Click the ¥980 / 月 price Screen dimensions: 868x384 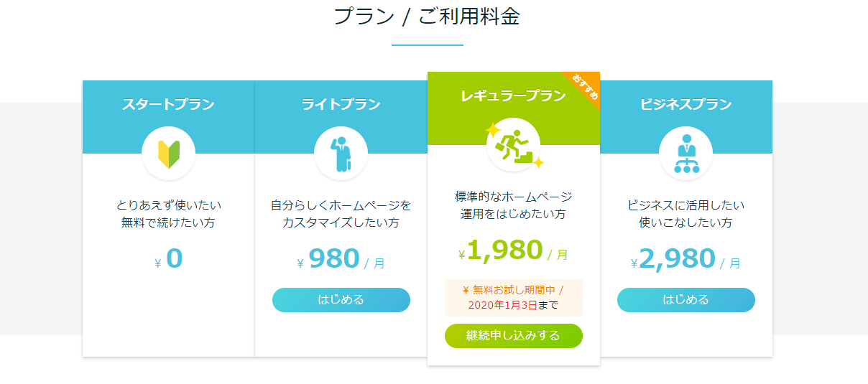(x=341, y=259)
